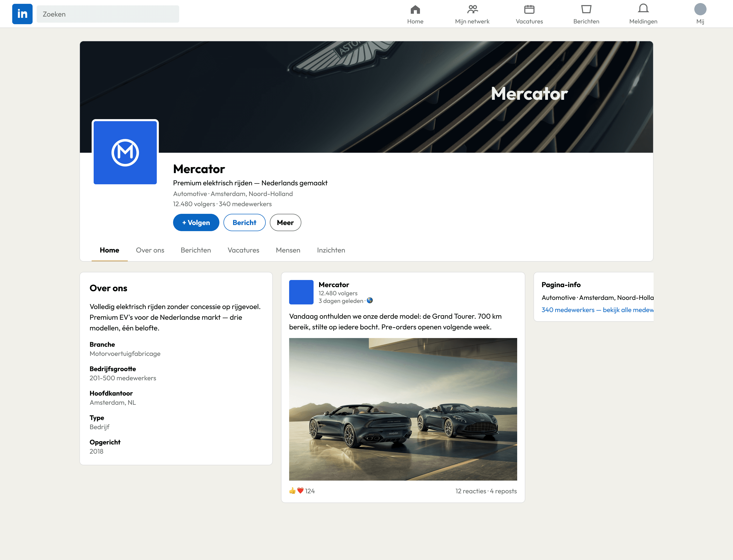Viewport: 733px width, 560px height.
Task: Click the '12.480 volgers · 340 medewerkers' line
Action: coord(222,204)
